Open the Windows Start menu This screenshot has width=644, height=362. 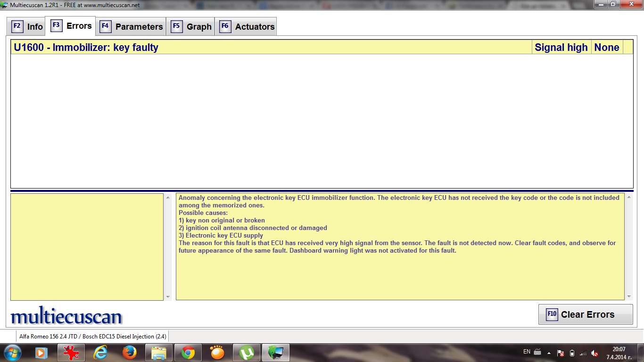pyautogui.click(x=12, y=352)
